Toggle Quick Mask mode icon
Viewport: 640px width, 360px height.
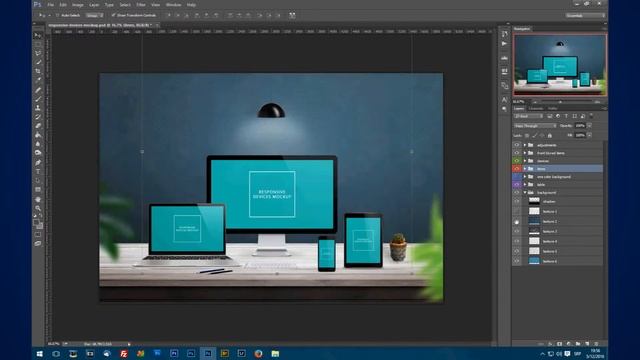click(38, 235)
